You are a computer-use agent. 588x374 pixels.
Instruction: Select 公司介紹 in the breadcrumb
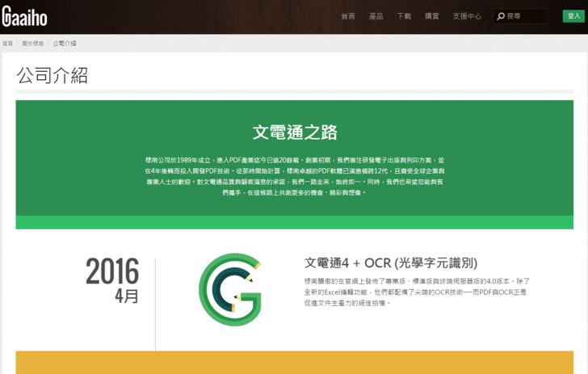[65, 44]
